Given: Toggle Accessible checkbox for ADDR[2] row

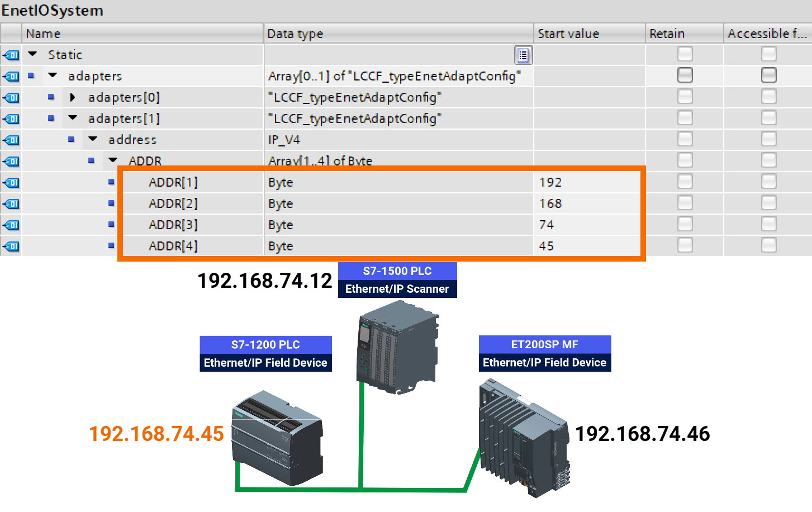Looking at the screenshot, I should (768, 202).
